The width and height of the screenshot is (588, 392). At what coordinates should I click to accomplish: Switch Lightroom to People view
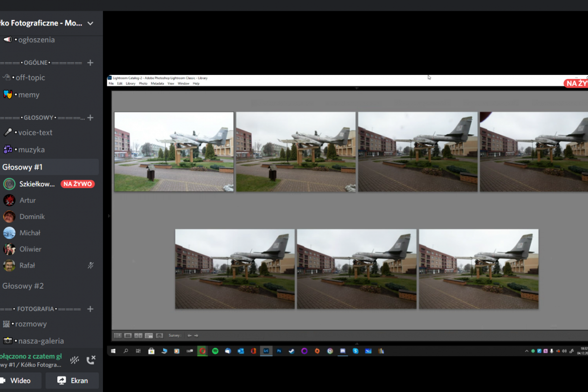tap(159, 336)
